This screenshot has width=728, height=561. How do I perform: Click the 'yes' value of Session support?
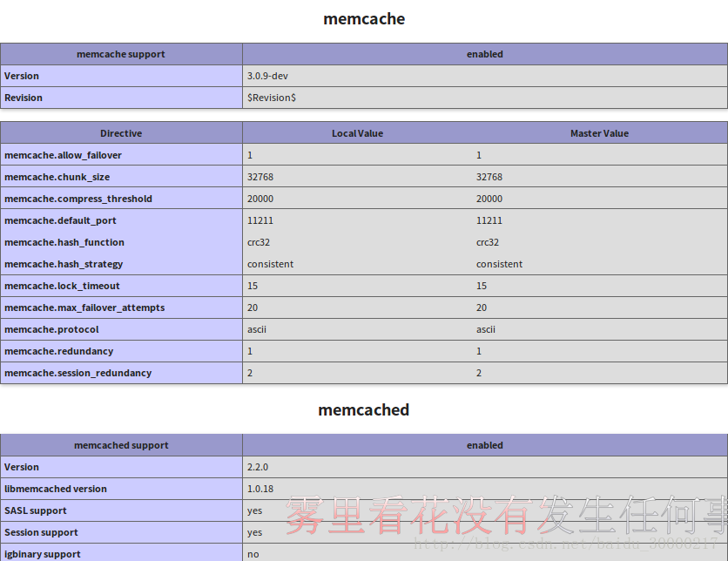coord(254,532)
